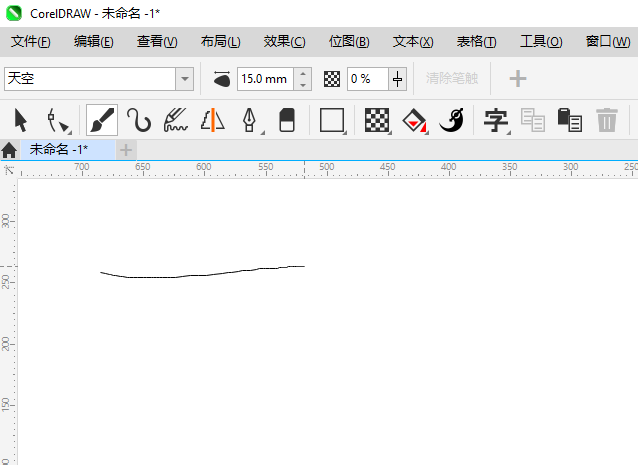Click the horizontal ruler at 500 mark
This screenshot has height=465, width=638.
click(327, 169)
